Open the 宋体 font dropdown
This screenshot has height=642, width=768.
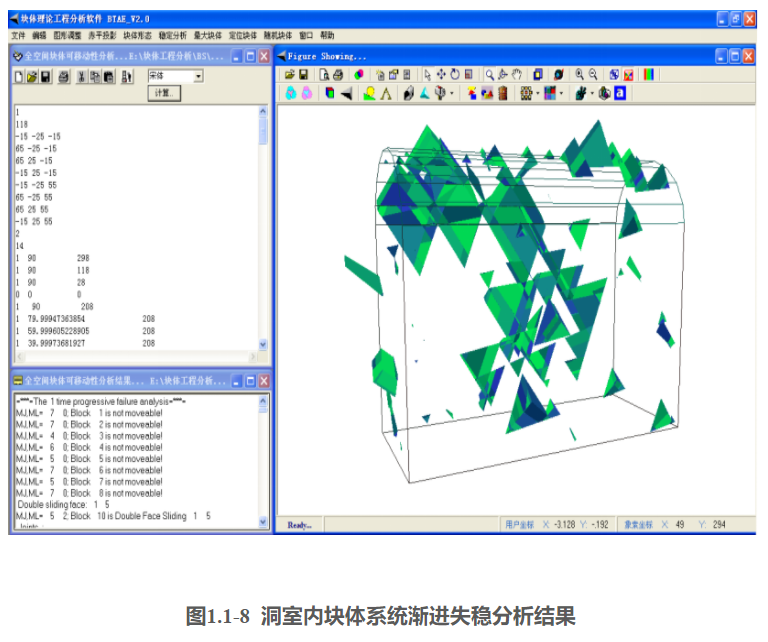coord(198,76)
